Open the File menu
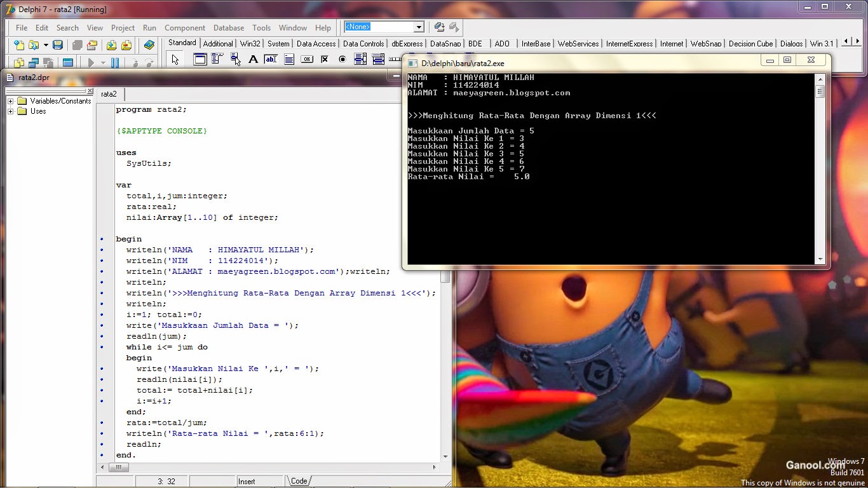Screen dimensions: 868x488 click(x=22, y=28)
